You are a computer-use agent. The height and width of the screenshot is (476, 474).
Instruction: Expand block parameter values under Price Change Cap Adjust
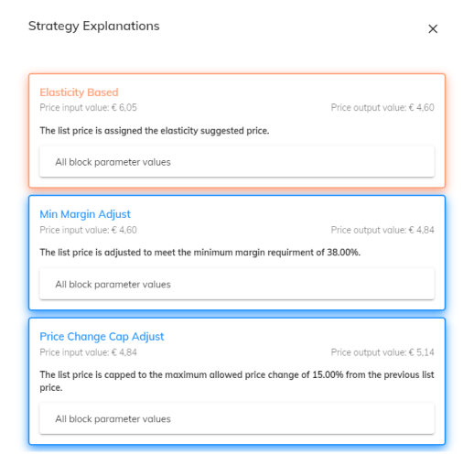(x=237, y=418)
